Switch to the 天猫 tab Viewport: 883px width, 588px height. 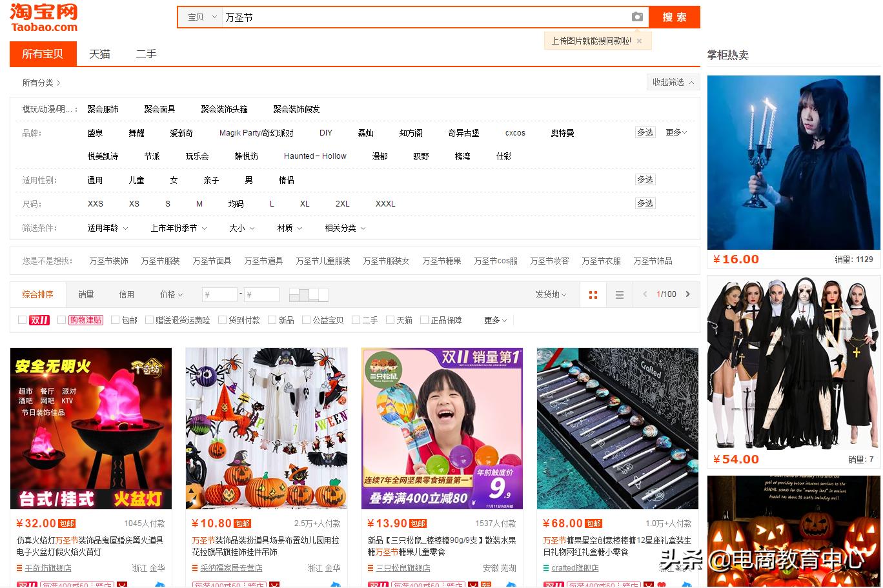(99, 54)
